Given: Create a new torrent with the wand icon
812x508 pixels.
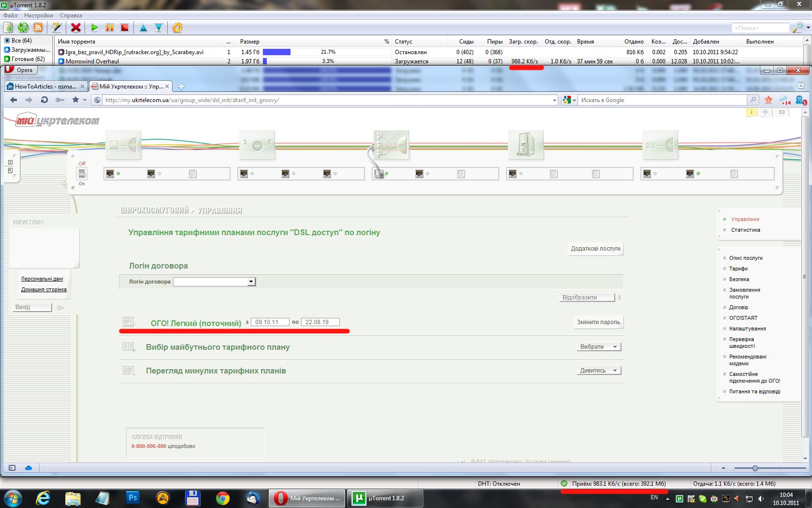Looking at the screenshot, I should click(x=57, y=28).
